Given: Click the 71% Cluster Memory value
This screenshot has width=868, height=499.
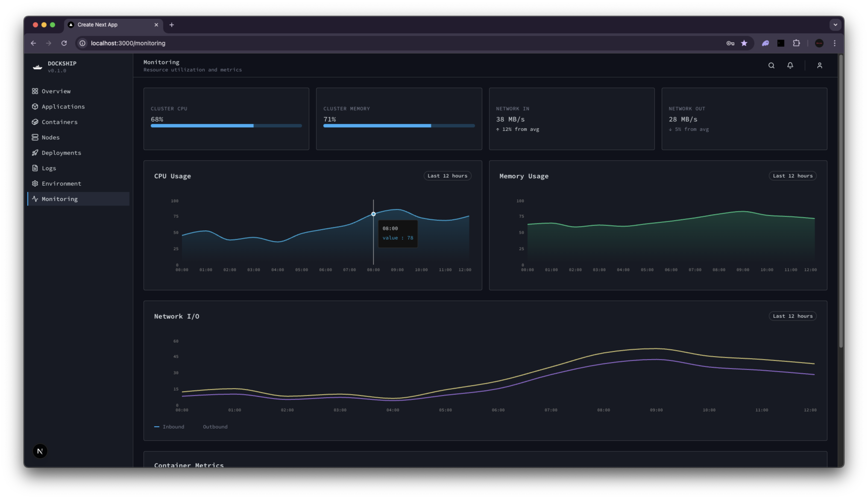Looking at the screenshot, I should coord(329,119).
